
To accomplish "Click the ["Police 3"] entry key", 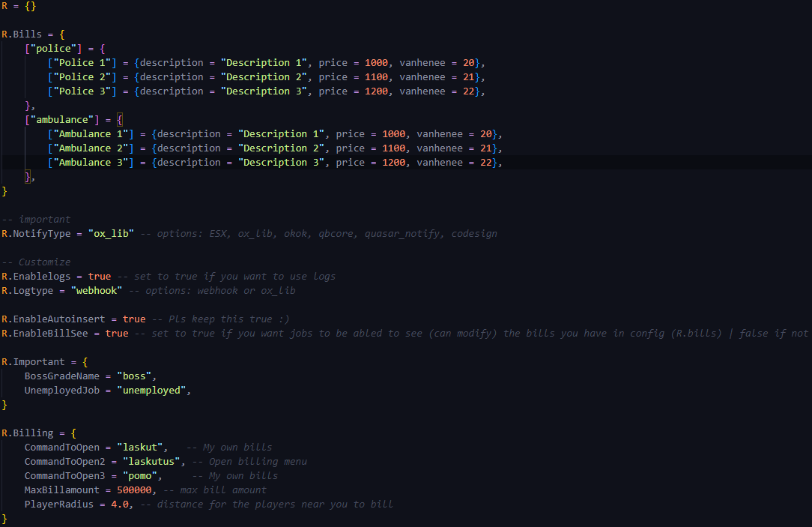I will (82, 91).
